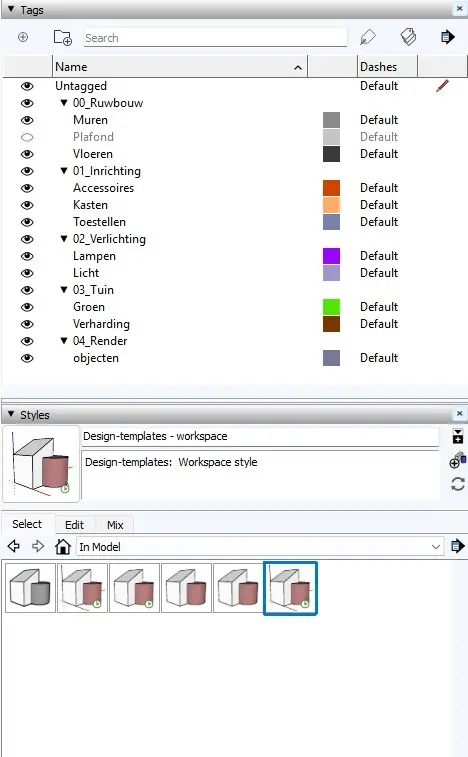Viewport: 468px width, 757px height.
Task: Close the Tags panel
Action: [459, 8]
